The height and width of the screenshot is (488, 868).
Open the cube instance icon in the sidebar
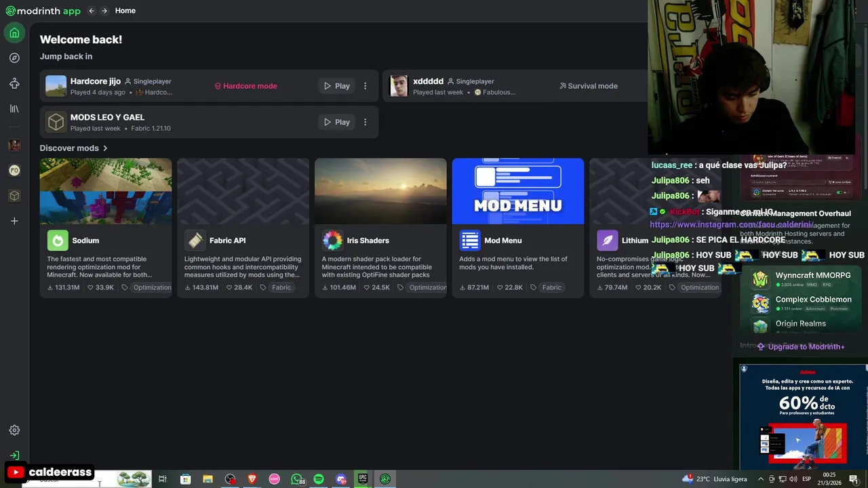[14, 195]
